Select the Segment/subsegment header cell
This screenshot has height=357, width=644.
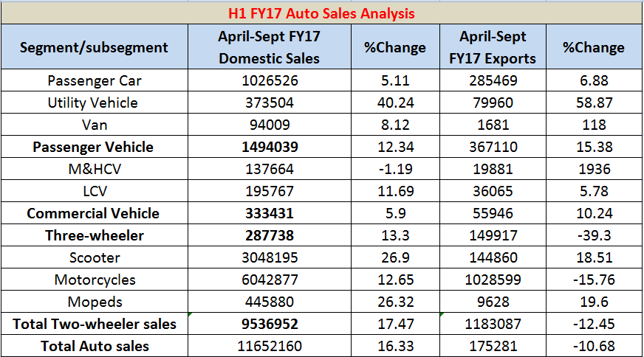pyautogui.click(x=94, y=47)
